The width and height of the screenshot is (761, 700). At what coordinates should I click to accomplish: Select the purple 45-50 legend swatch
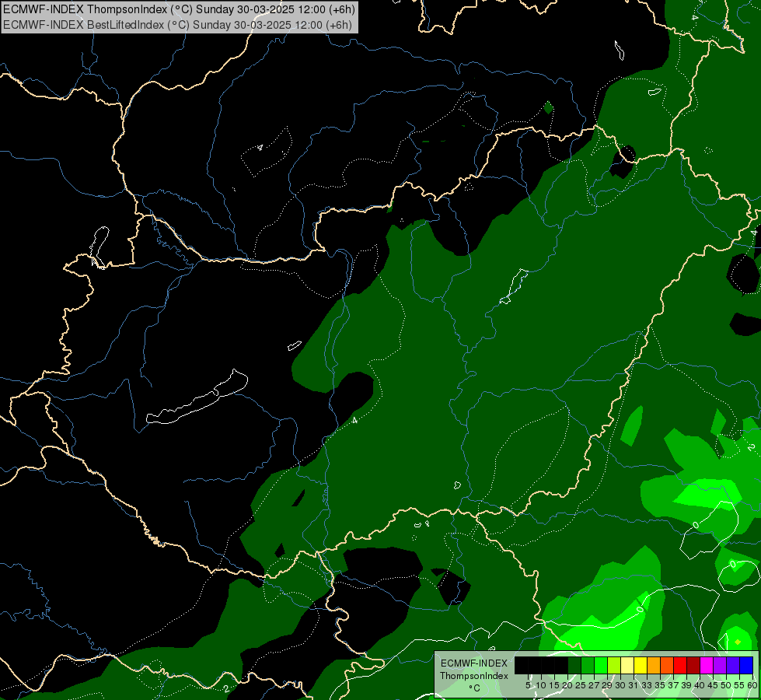[x=720, y=666]
